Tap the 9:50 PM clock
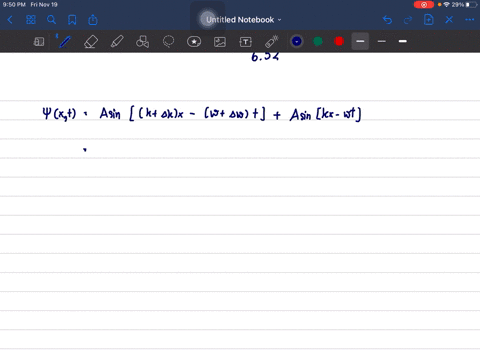 [x=14, y=5]
